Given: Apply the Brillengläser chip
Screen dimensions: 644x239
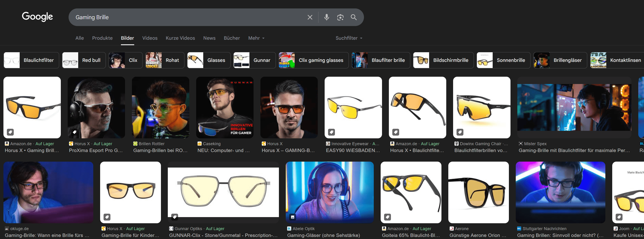Looking at the screenshot, I should click(x=560, y=60).
